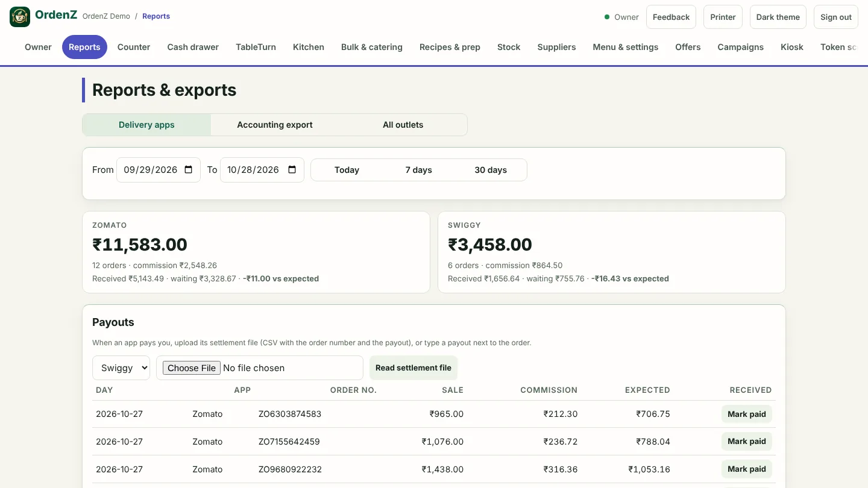Open Cash drawer section
This screenshot has height=488, width=868.
click(193, 47)
